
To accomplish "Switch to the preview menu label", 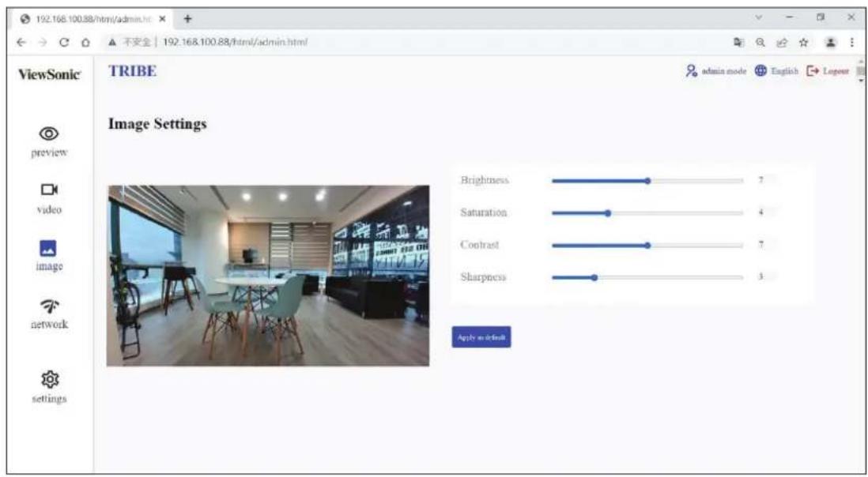I will coord(49,153).
